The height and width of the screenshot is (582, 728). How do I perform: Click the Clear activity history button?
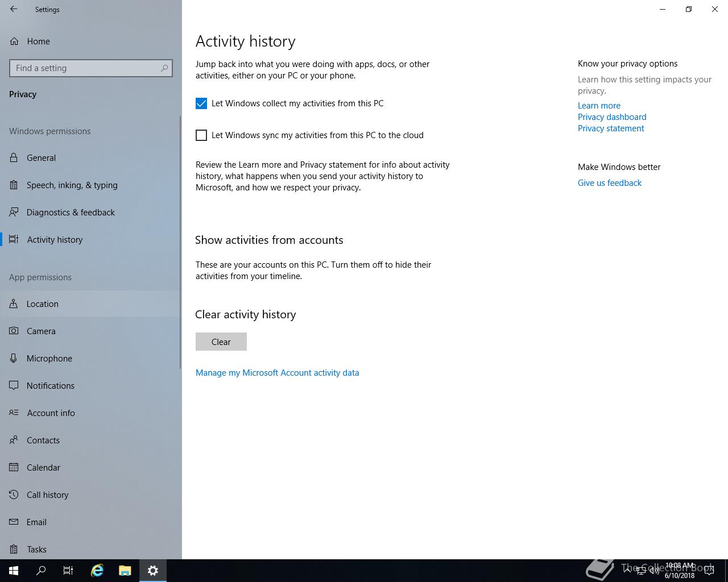(221, 342)
